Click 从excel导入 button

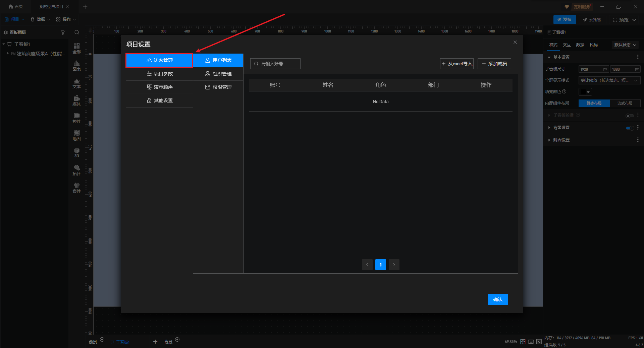click(x=457, y=64)
